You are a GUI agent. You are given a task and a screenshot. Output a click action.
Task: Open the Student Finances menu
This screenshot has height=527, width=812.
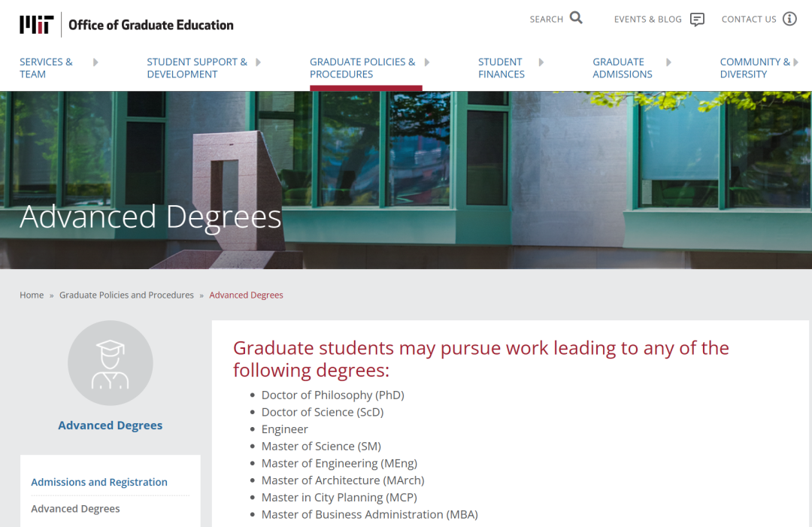click(x=501, y=68)
